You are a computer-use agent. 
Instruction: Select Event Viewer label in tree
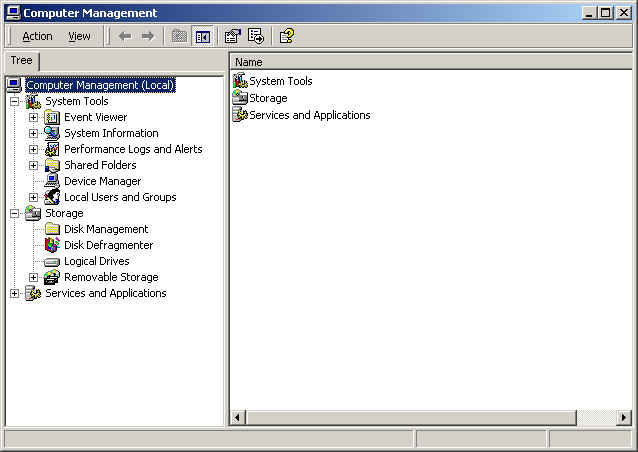pos(96,117)
